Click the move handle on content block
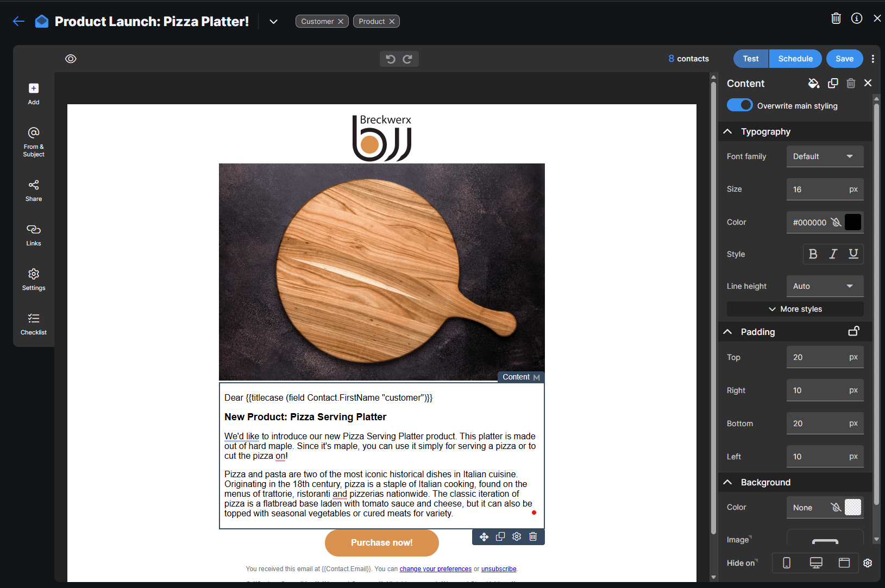 click(x=484, y=536)
